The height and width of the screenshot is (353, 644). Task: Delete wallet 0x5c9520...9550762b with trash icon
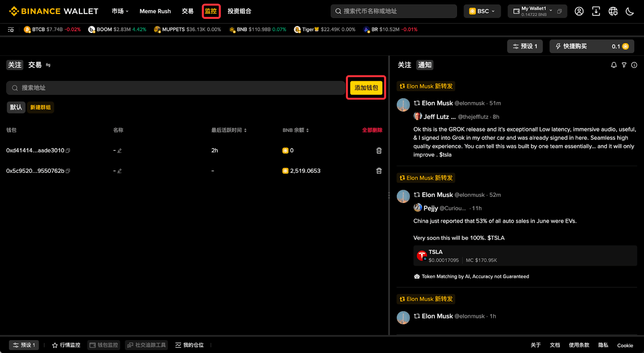pos(379,171)
